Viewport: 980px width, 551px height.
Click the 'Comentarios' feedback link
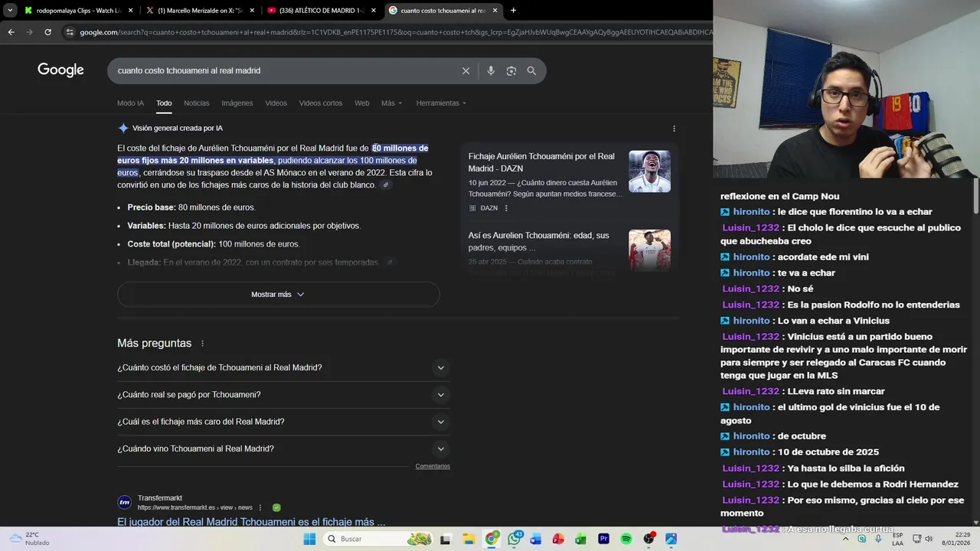(433, 466)
